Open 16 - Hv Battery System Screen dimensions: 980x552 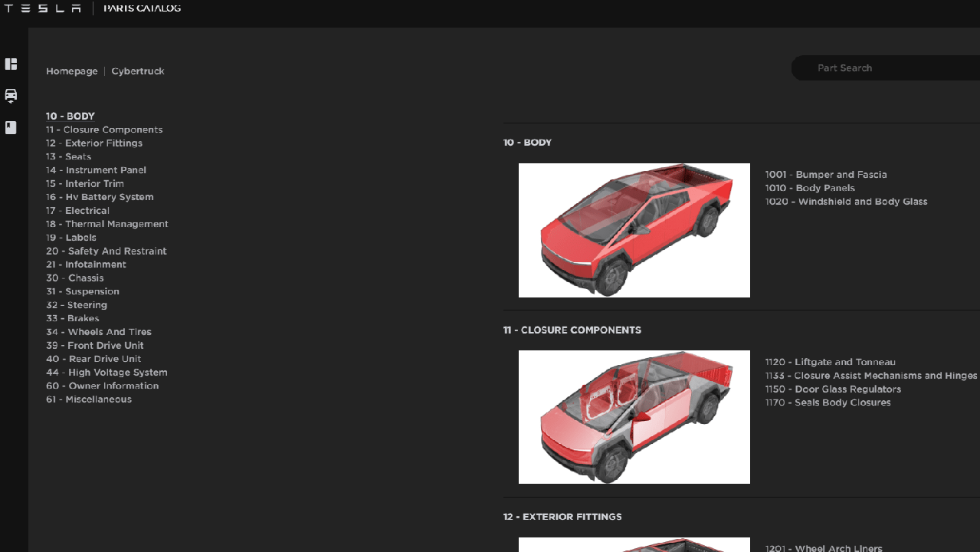coord(100,197)
